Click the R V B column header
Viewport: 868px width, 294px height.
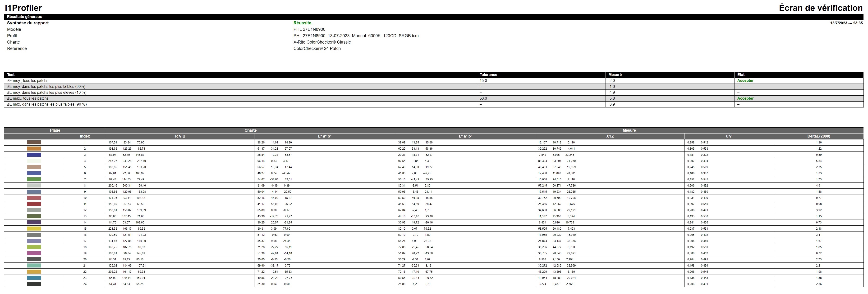pos(180,136)
